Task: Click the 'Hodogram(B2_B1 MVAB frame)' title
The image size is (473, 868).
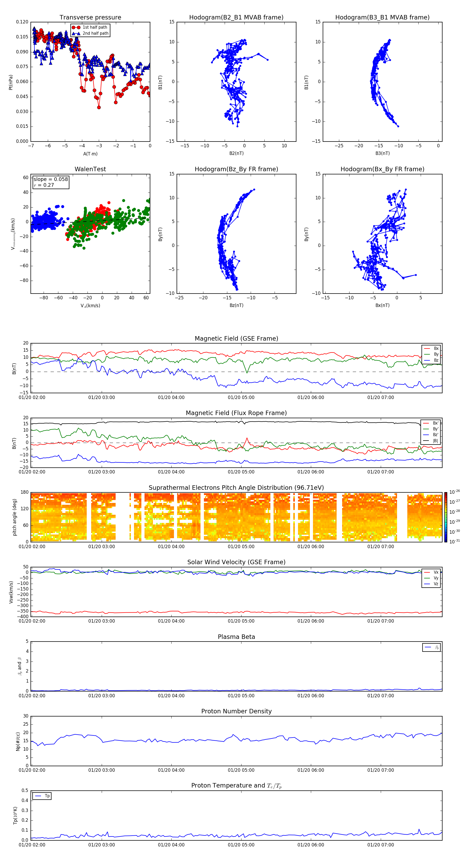Action: tap(236, 17)
